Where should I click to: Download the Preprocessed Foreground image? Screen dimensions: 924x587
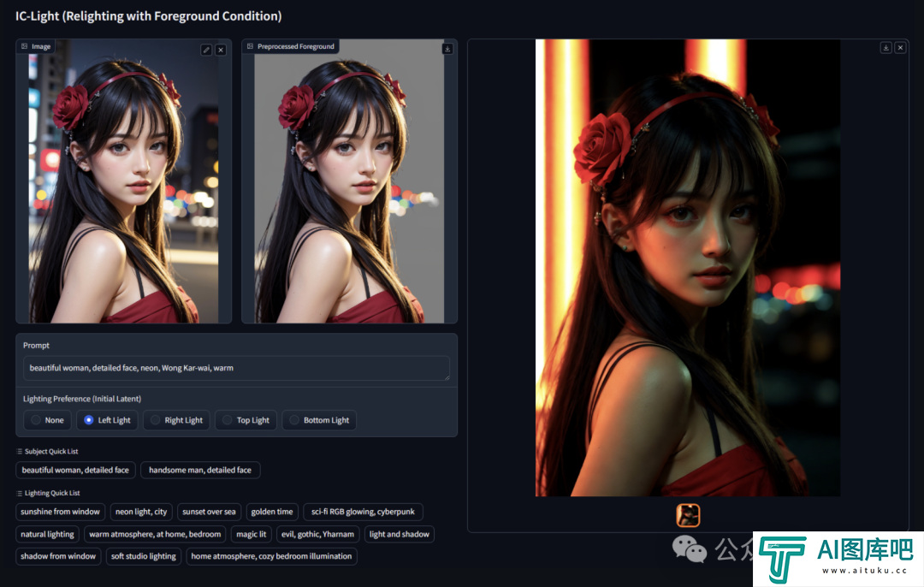tap(447, 49)
